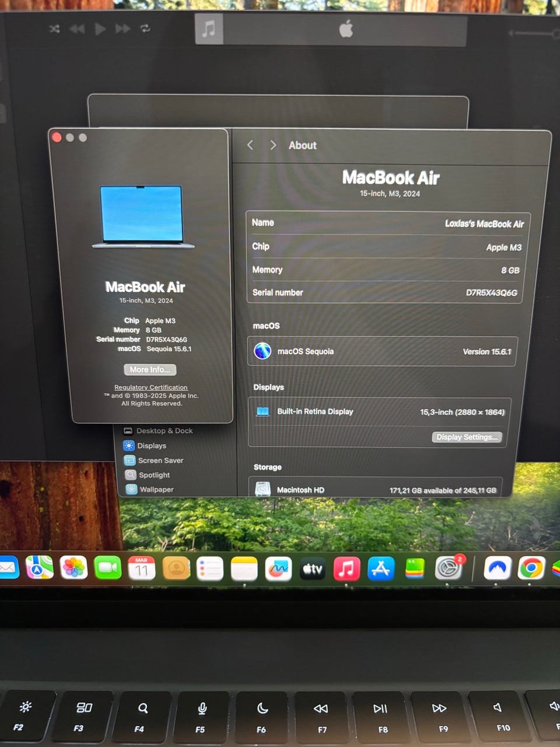560x747 pixels.
Task: Open Apple TV from the Dock
Action: pyautogui.click(x=313, y=568)
